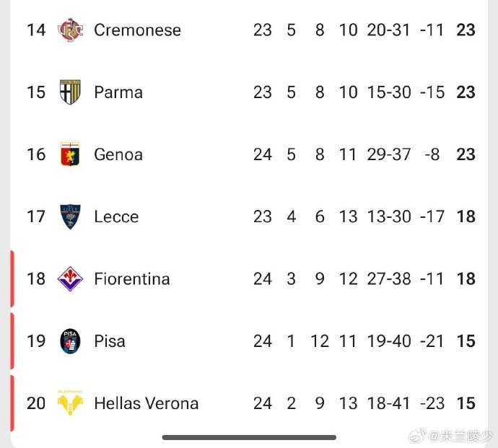
Task: Click the Weibo watermark logo
Action: point(417,436)
